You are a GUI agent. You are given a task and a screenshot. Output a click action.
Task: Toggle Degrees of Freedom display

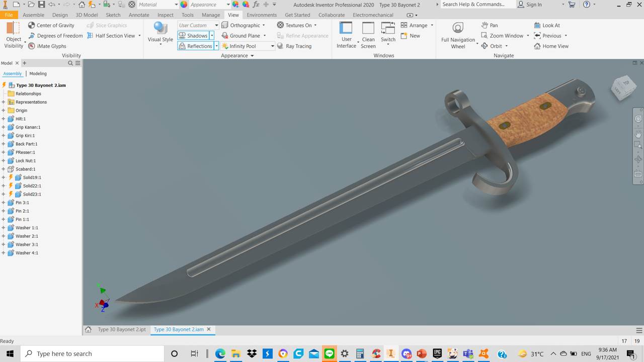[x=55, y=36]
